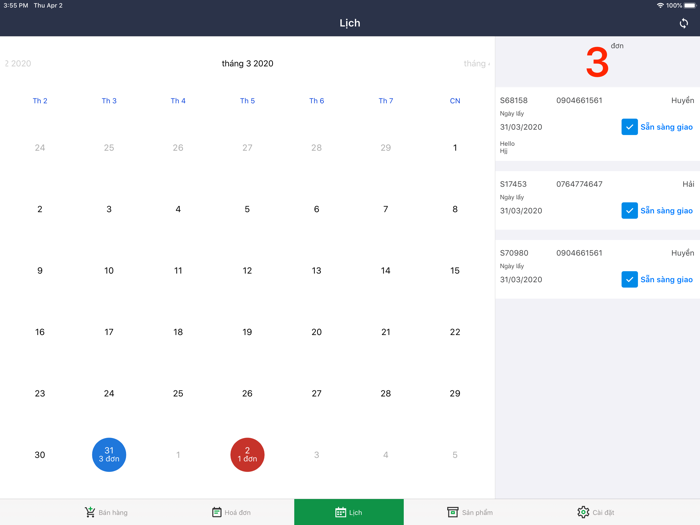Click the CN weekday header

point(455,101)
